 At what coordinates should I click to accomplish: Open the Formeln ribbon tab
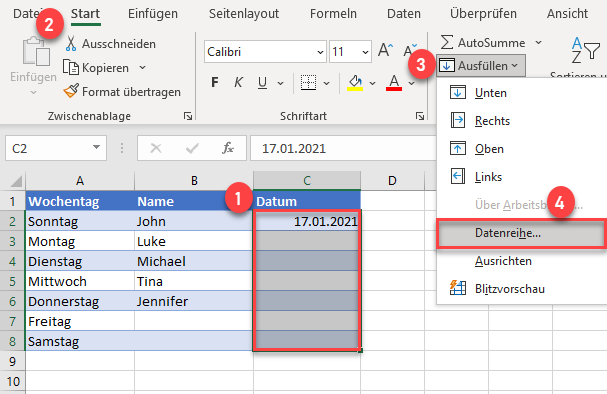pyautogui.click(x=333, y=14)
